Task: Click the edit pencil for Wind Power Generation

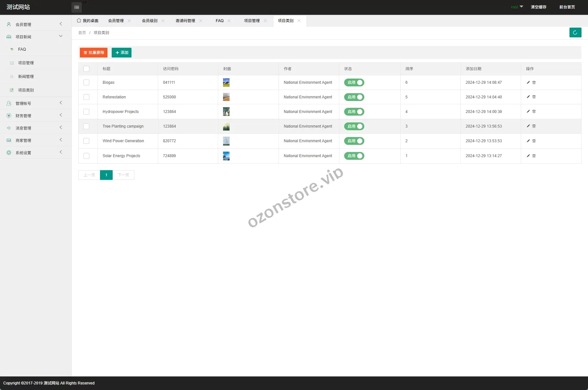Action: click(x=528, y=141)
